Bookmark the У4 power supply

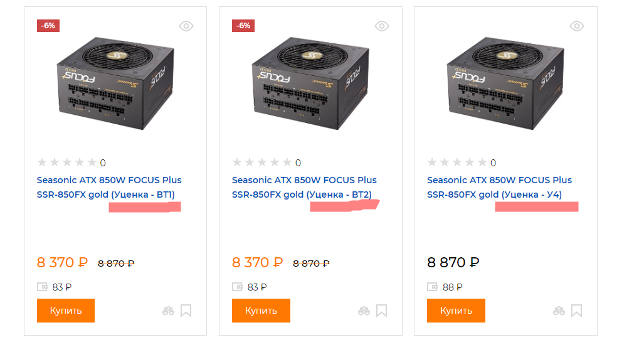pos(576,311)
